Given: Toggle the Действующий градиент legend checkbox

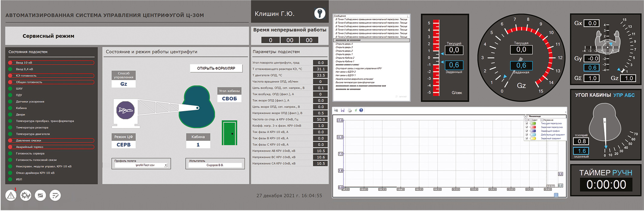Looking at the screenshot, I should pos(527,135).
